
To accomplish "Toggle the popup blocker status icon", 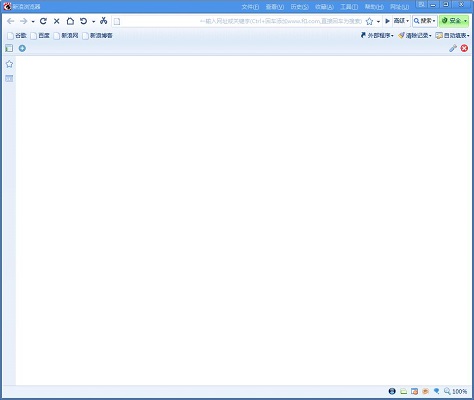I will click(414, 391).
